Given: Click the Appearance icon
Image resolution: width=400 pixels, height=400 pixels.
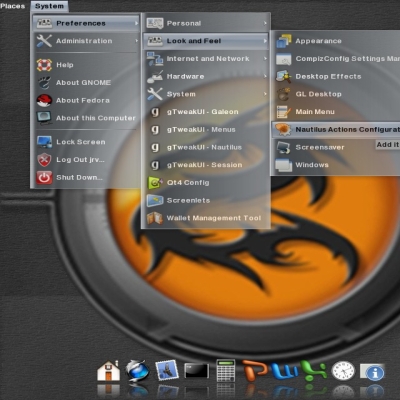Looking at the screenshot, I should click(284, 41).
